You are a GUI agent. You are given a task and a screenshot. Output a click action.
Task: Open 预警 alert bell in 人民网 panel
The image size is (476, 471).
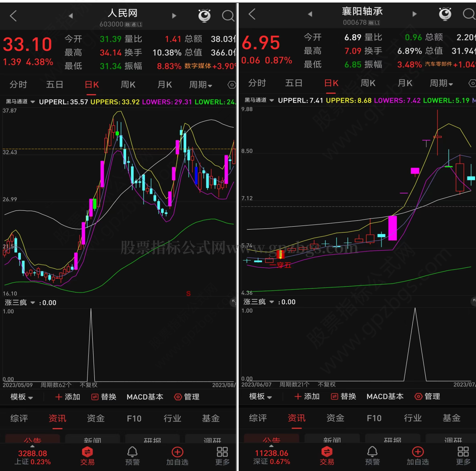click(x=133, y=456)
